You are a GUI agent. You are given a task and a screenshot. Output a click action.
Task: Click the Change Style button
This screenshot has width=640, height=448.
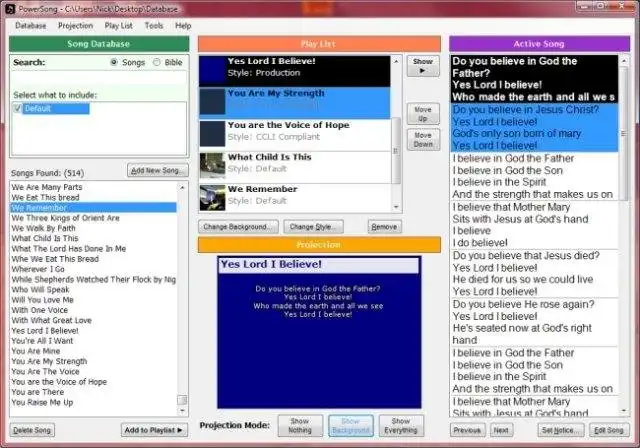tap(313, 226)
